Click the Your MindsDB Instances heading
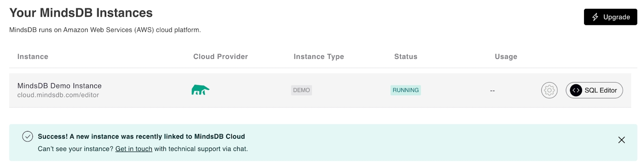Viewport: 644px width, 165px height. [x=81, y=13]
